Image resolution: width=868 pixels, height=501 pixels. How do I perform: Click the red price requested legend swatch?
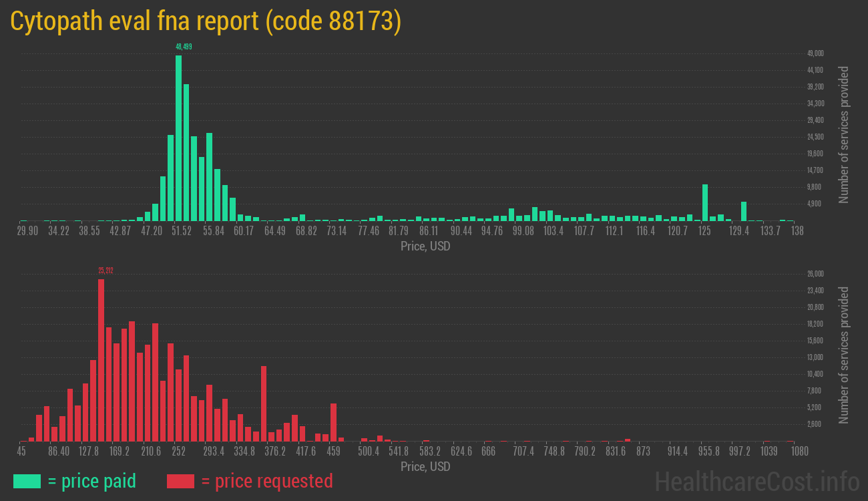(x=180, y=481)
